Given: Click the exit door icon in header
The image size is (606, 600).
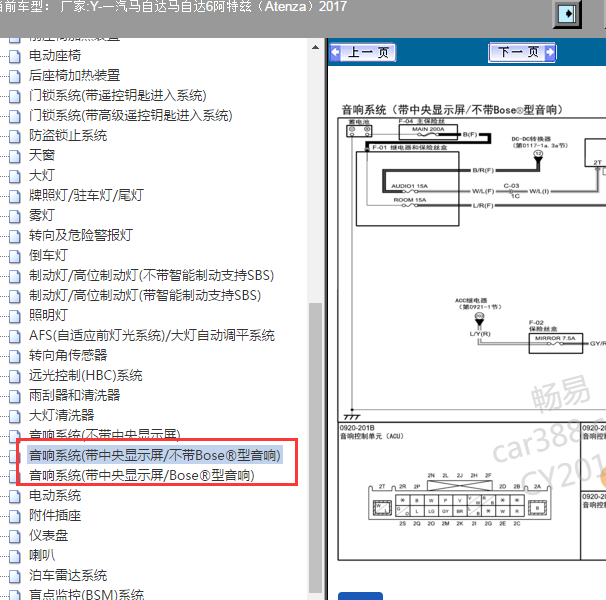Looking at the screenshot, I should (x=567, y=14).
